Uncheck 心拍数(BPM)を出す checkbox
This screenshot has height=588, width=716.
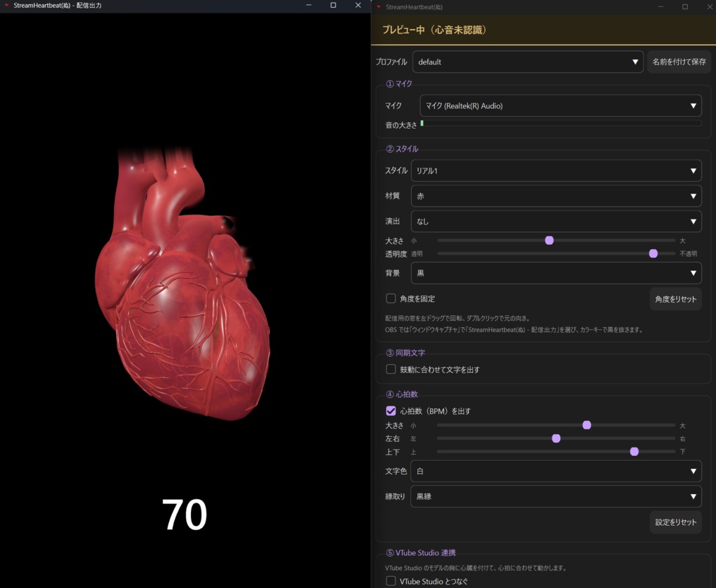391,411
